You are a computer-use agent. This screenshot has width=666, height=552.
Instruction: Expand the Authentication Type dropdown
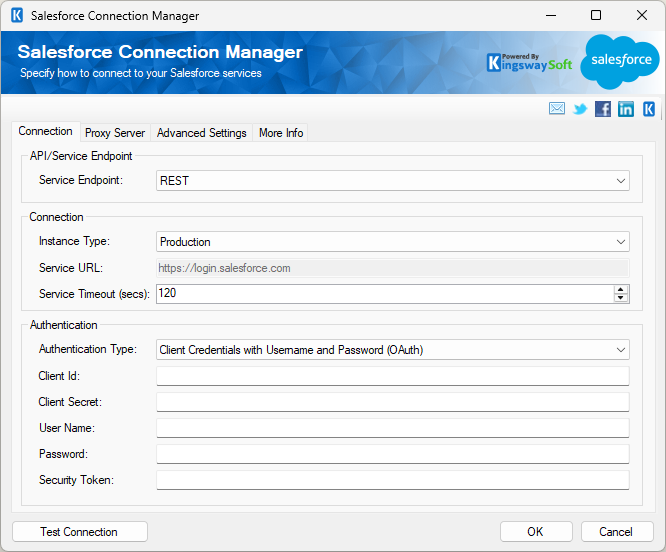620,350
